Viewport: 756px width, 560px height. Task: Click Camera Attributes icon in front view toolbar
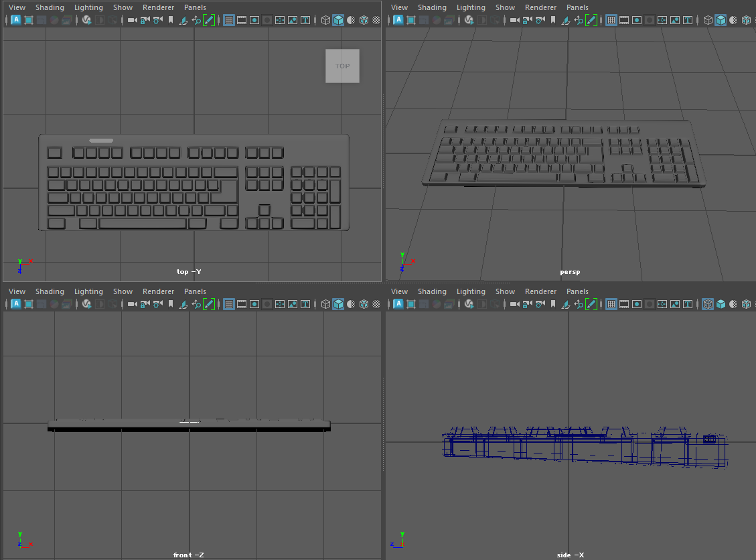pyautogui.click(x=158, y=304)
